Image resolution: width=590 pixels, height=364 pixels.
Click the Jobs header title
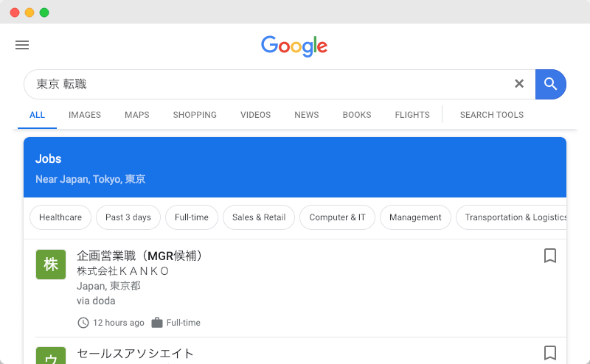(x=48, y=159)
